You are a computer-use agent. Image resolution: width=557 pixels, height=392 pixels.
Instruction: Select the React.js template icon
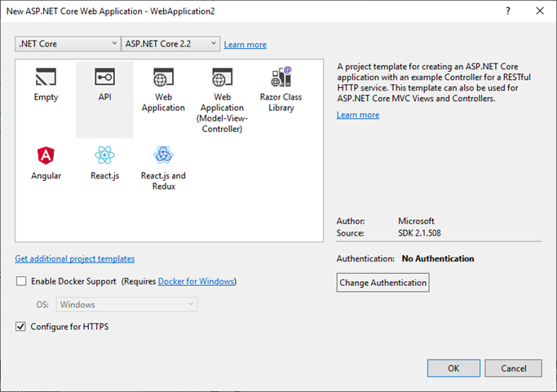[104, 156]
